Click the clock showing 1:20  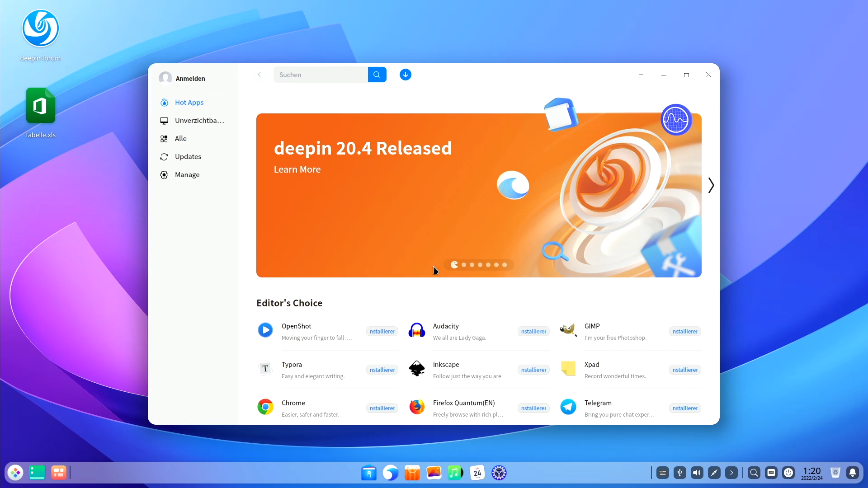pos(812,473)
